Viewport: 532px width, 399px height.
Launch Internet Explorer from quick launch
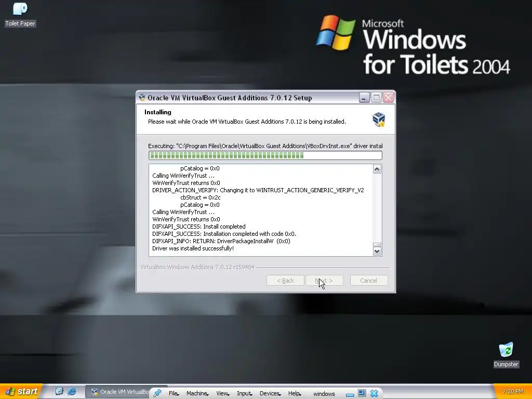click(72, 391)
